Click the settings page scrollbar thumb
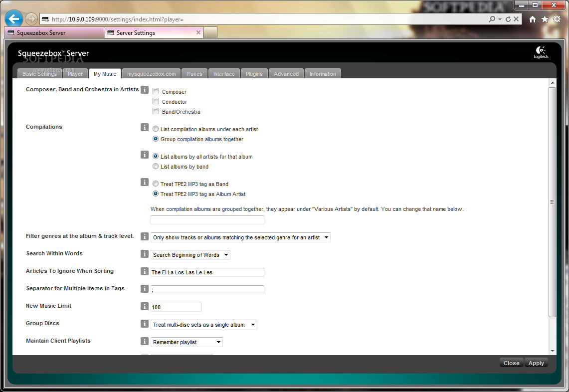The width and height of the screenshot is (569, 392). pos(553,202)
